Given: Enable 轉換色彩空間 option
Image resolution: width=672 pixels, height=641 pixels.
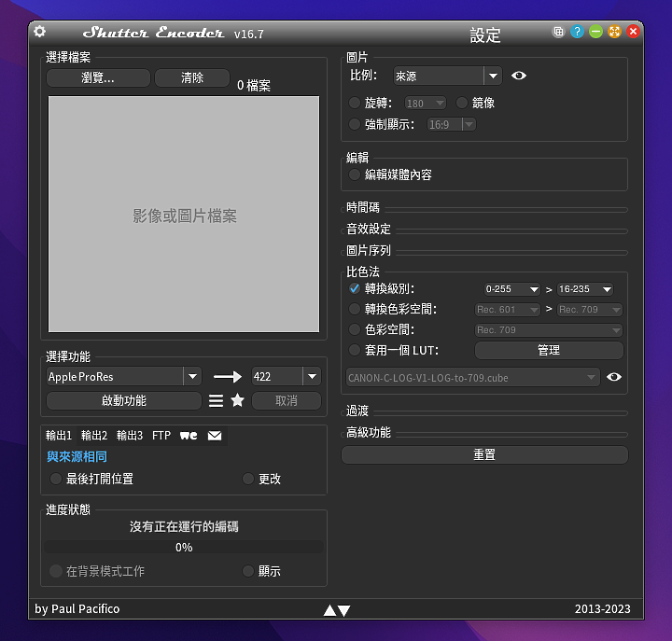Looking at the screenshot, I should [x=355, y=309].
